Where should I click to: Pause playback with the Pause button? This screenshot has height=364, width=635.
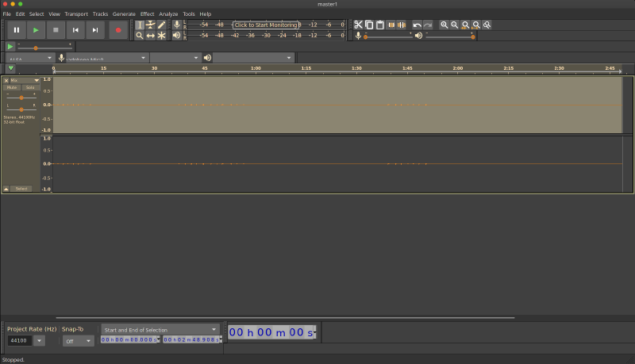(17, 30)
